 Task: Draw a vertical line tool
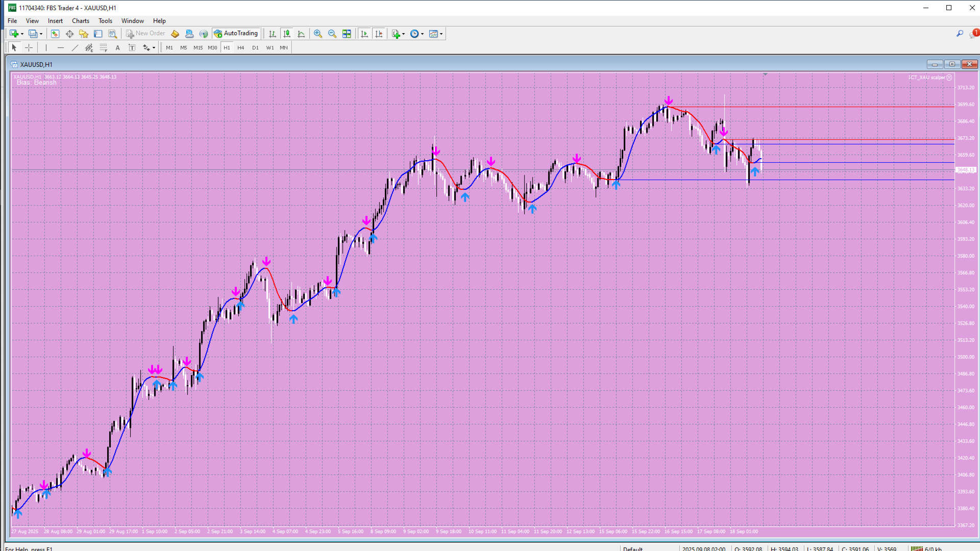(46, 47)
